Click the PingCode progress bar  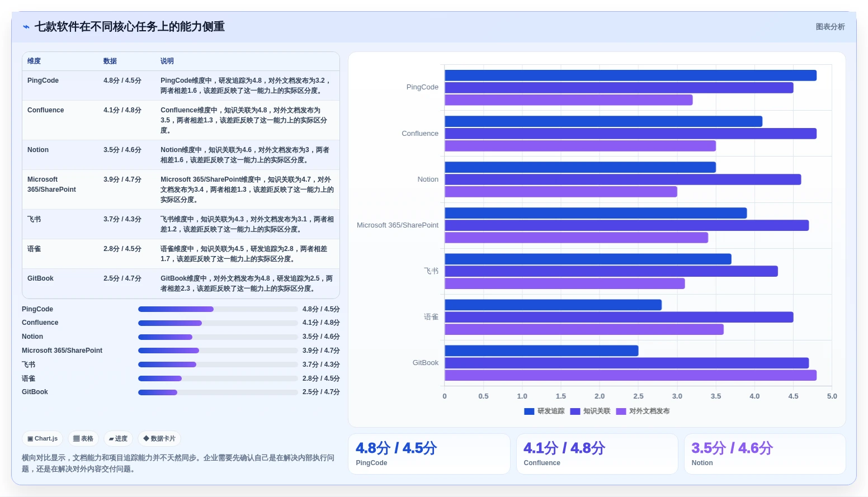218,309
